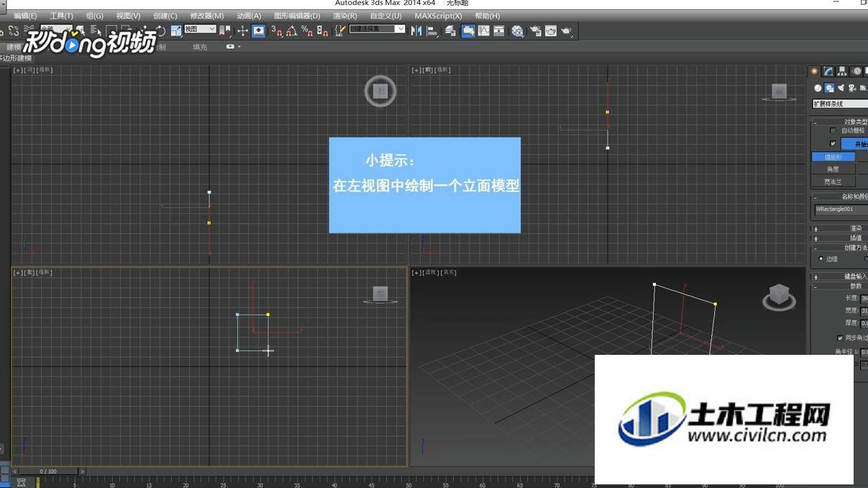Click the 0 / 100 time slider
Viewport: 868px width, 488px height.
click(x=47, y=471)
